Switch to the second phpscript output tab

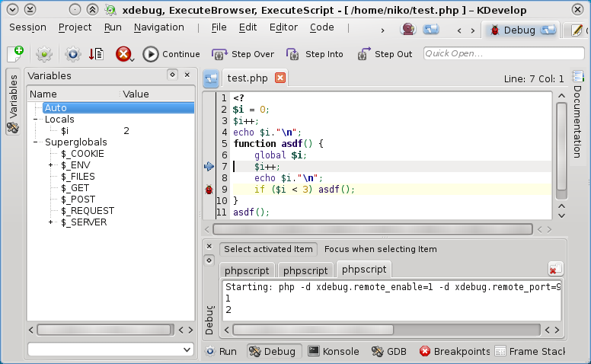click(305, 270)
